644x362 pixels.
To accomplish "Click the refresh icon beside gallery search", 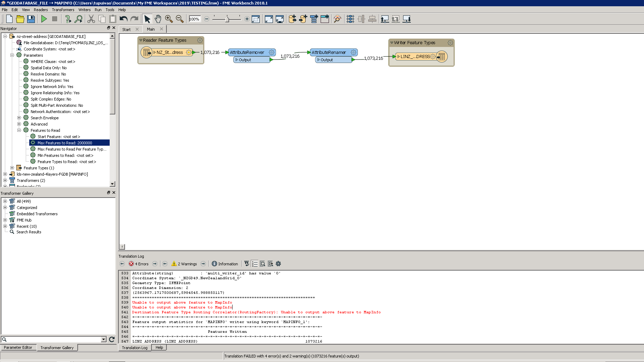I will 112,339.
